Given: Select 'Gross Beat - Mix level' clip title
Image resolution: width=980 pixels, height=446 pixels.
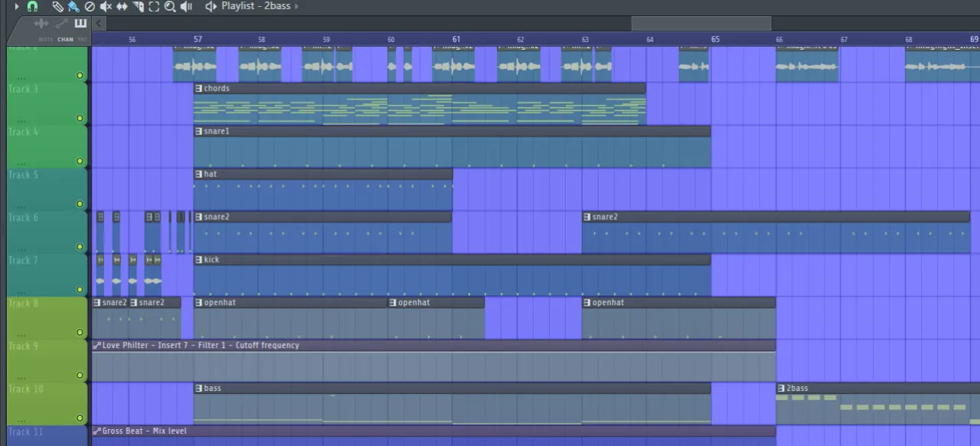Looking at the screenshot, I should pyautogui.click(x=144, y=431).
